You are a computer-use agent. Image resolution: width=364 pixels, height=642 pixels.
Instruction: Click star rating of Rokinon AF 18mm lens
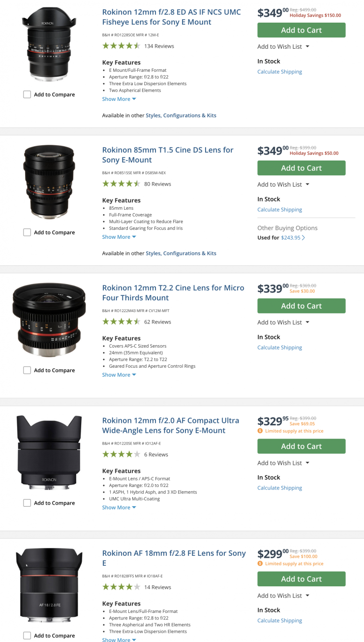121,587
